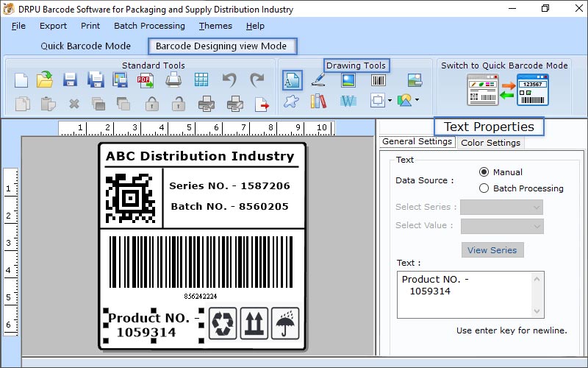588x368 pixels.
Task: Select the picture drawing tool
Action: 348,80
